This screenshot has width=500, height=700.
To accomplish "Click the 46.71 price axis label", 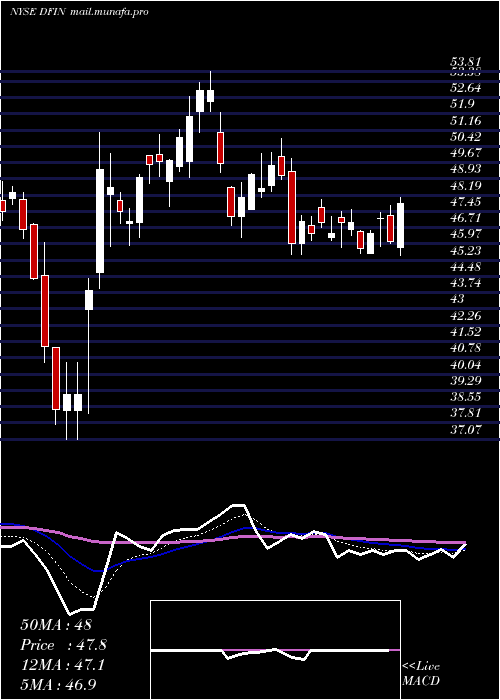I will [x=466, y=217].
